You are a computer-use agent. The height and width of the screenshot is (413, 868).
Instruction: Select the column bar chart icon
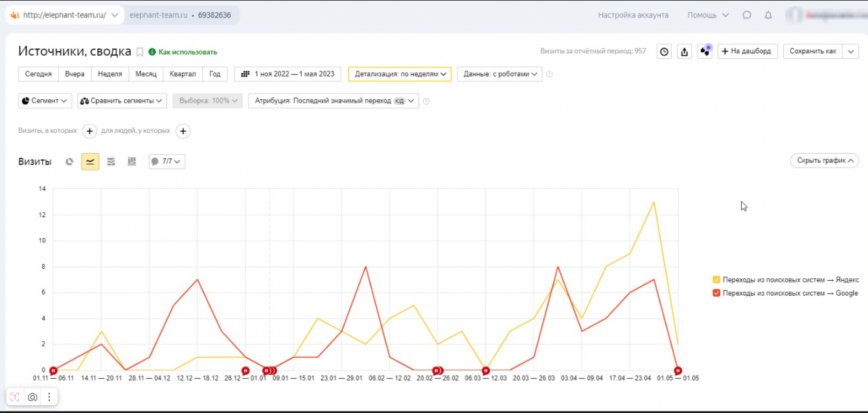[x=131, y=161]
